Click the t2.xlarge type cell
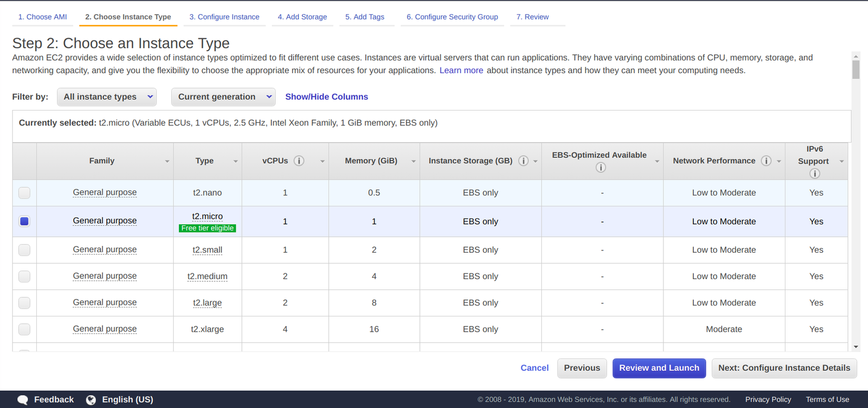Viewport: 868px width, 408px height. tap(207, 329)
